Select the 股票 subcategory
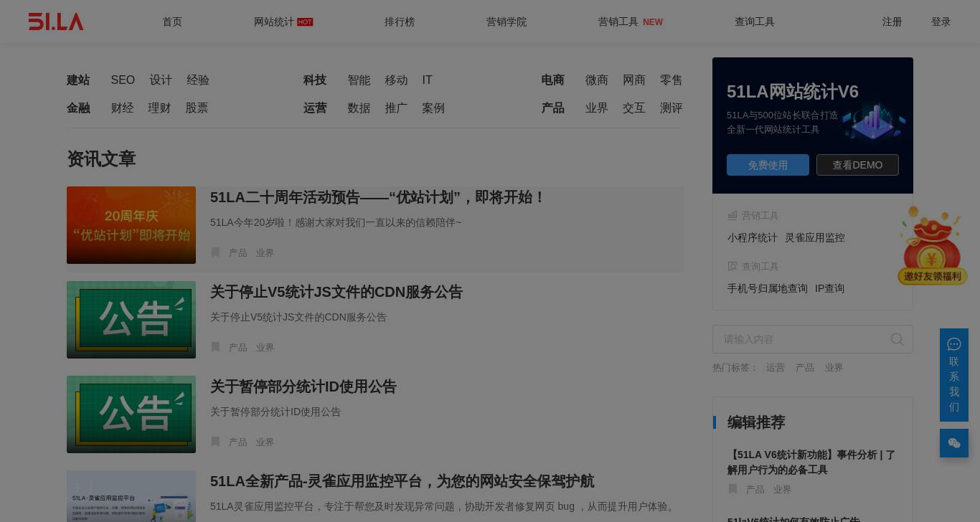The height and width of the screenshot is (522, 980). [197, 108]
